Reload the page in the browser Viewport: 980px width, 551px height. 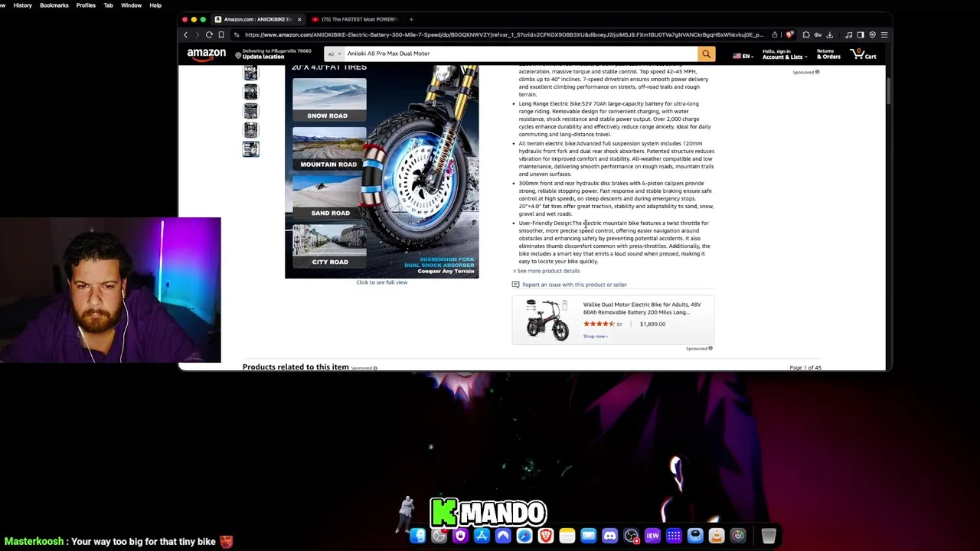click(x=209, y=34)
